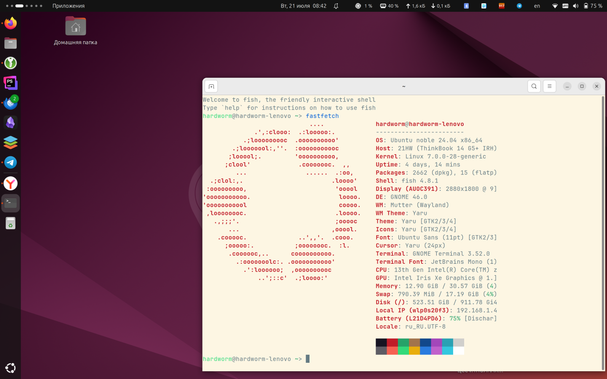Maximize the terminal window
This screenshot has height=379, width=607.
click(582, 86)
